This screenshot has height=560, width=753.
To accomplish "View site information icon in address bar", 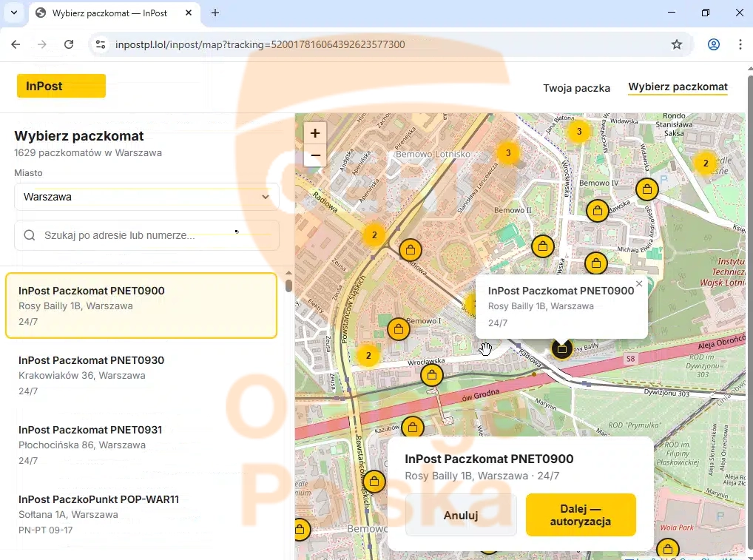I will click(x=101, y=44).
